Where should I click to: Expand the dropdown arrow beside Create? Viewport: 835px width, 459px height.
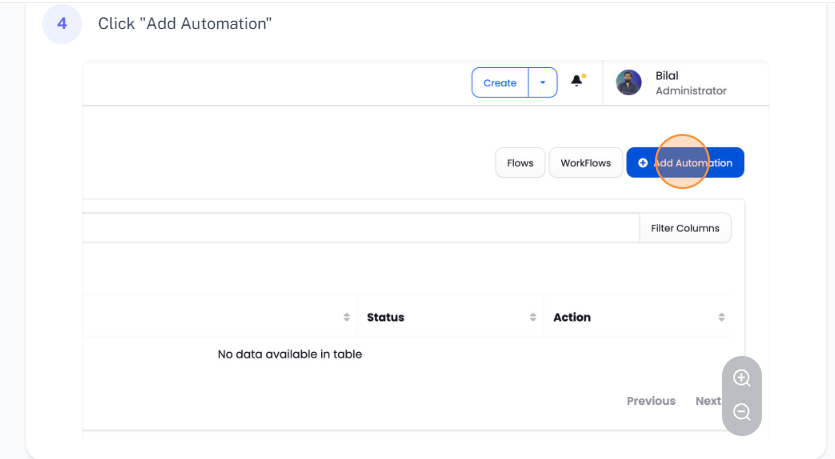click(543, 83)
